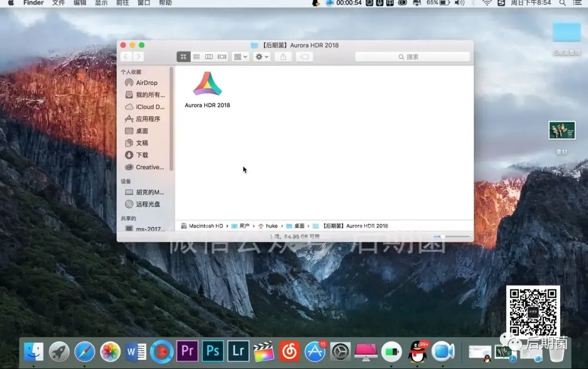Click Macintosh HD in the path bar
The width and height of the screenshot is (588, 369).
(202, 226)
